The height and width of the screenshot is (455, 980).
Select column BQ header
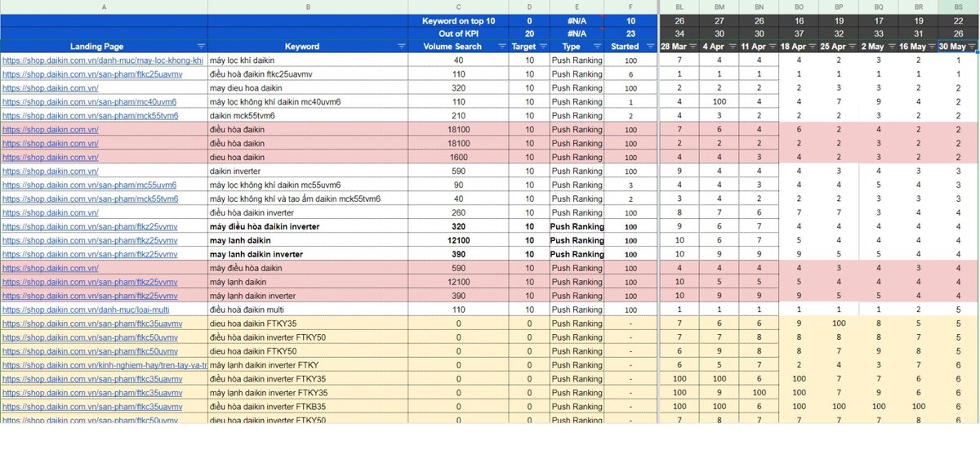click(x=879, y=7)
